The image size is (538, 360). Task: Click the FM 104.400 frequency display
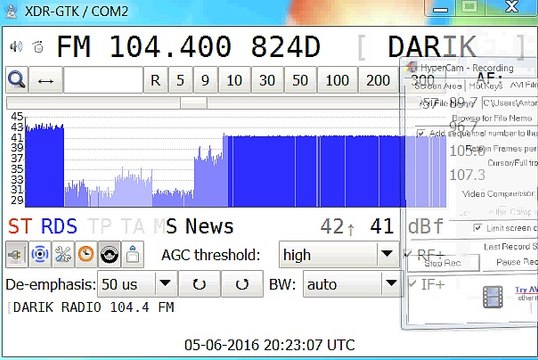click(144, 47)
